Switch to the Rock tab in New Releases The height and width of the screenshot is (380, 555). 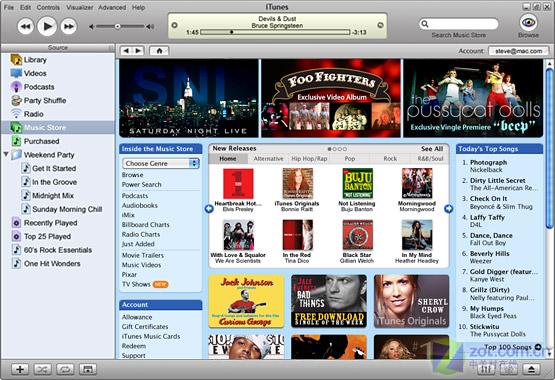(390, 159)
